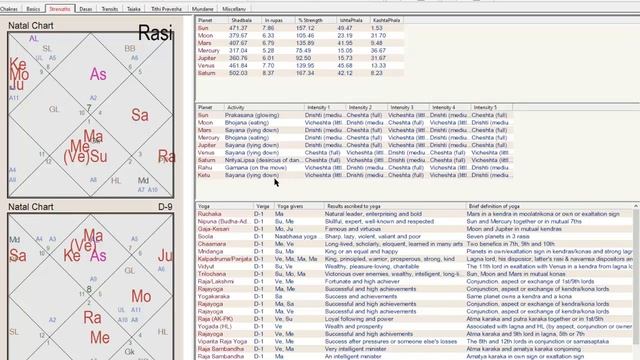
Task: Click the Intensity 2 column header
Action: pos(367,107)
